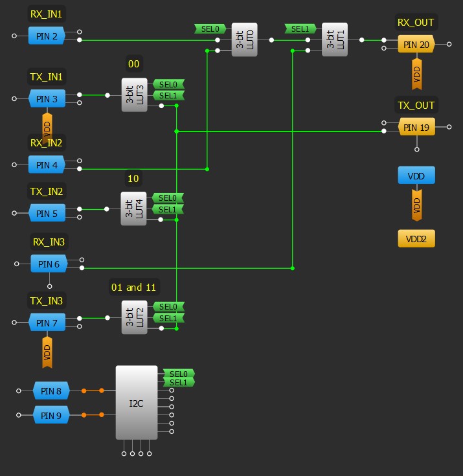
Task: Click PIN 5 input block
Action: coord(47,213)
